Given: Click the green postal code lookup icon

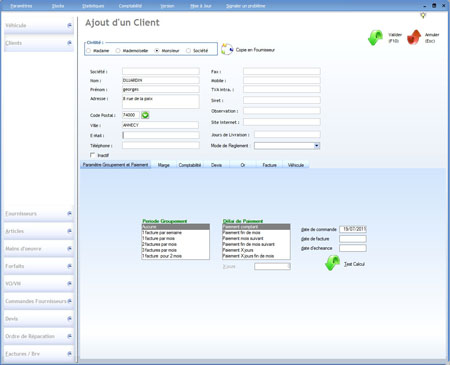Looking at the screenshot, I should (x=145, y=115).
